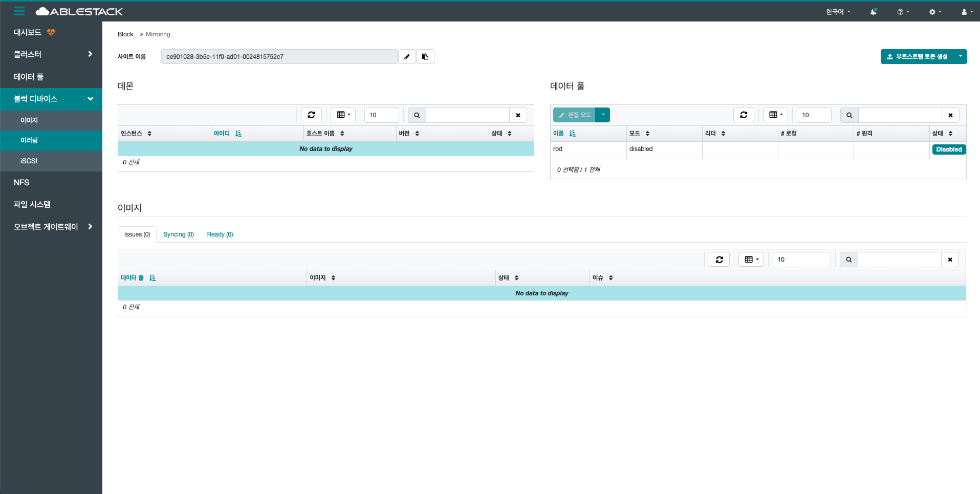Refresh the daemons table
This screenshot has width=980, height=494.
311,115
